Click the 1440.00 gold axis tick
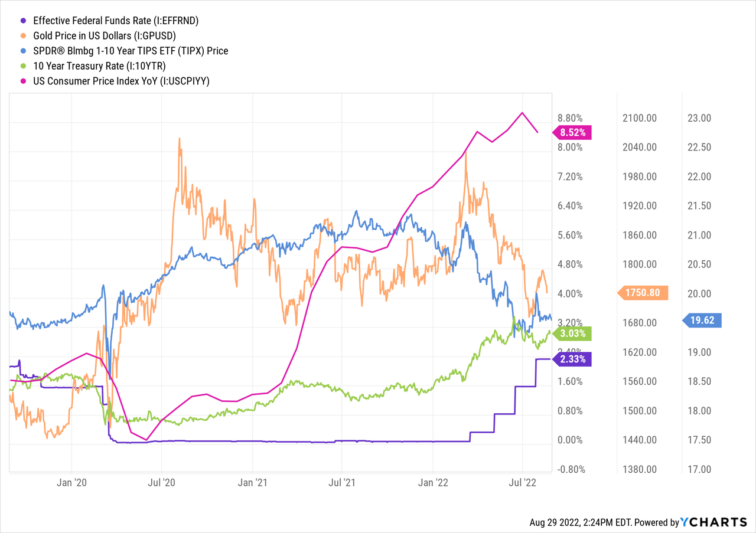Viewport: 756px width, 533px height. tap(640, 440)
